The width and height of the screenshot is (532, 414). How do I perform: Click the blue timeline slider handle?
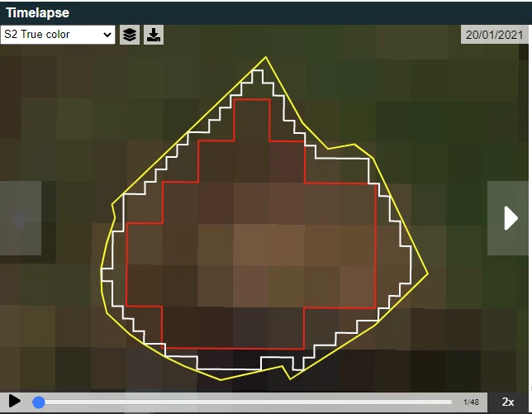39,402
